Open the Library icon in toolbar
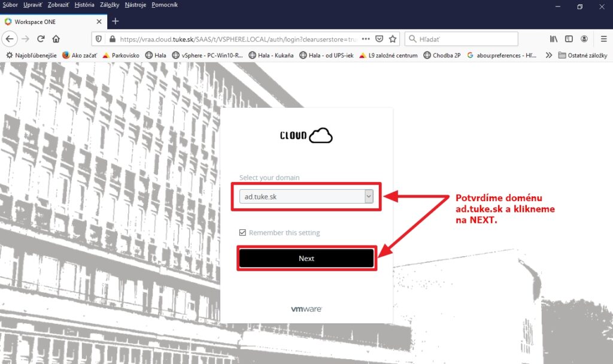The image size is (613, 364). (554, 39)
